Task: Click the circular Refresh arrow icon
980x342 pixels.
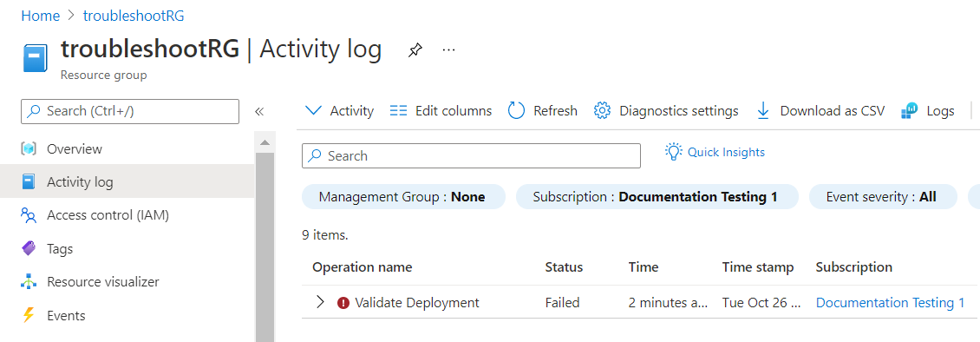Action: click(x=516, y=111)
